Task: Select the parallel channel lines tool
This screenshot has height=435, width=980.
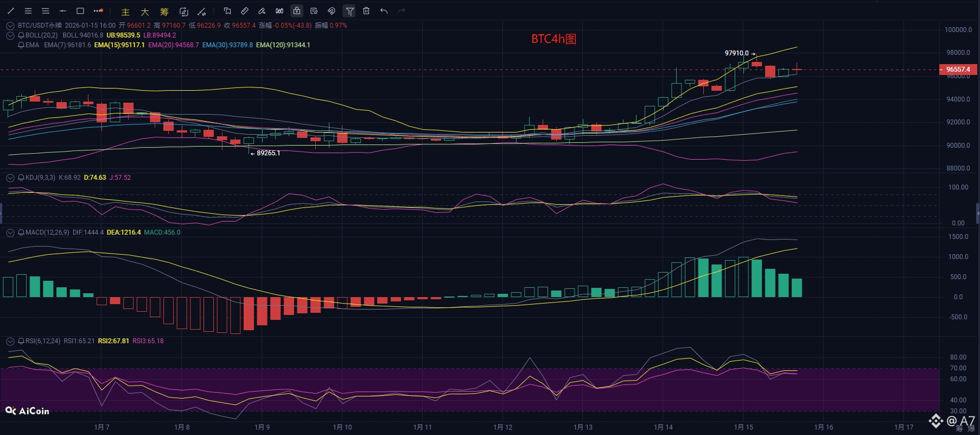Action: (x=28, y=11)
